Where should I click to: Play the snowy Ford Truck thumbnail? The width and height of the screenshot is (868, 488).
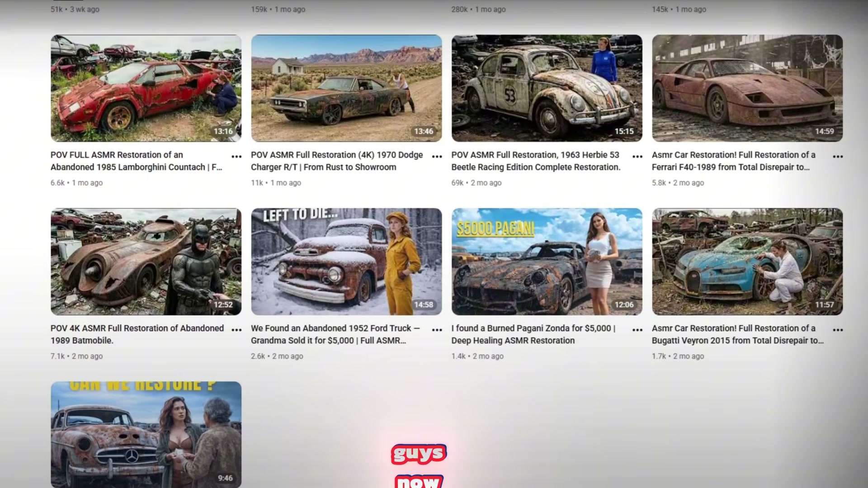pyautogui.click(x=346, y=262)
